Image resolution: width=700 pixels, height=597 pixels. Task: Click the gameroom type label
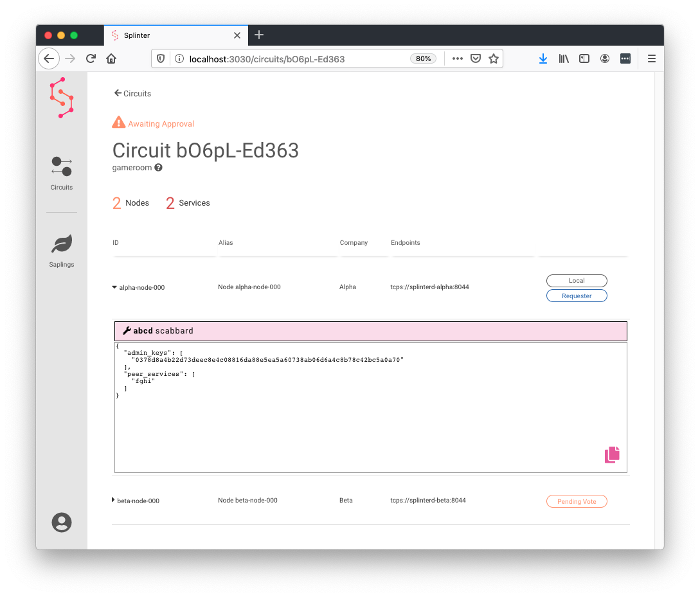132,168
